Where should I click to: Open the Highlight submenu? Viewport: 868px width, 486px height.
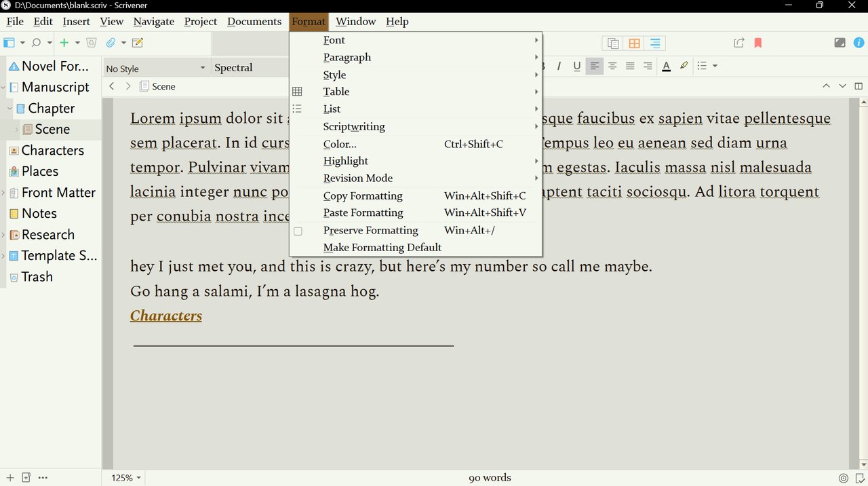point(416,161)
